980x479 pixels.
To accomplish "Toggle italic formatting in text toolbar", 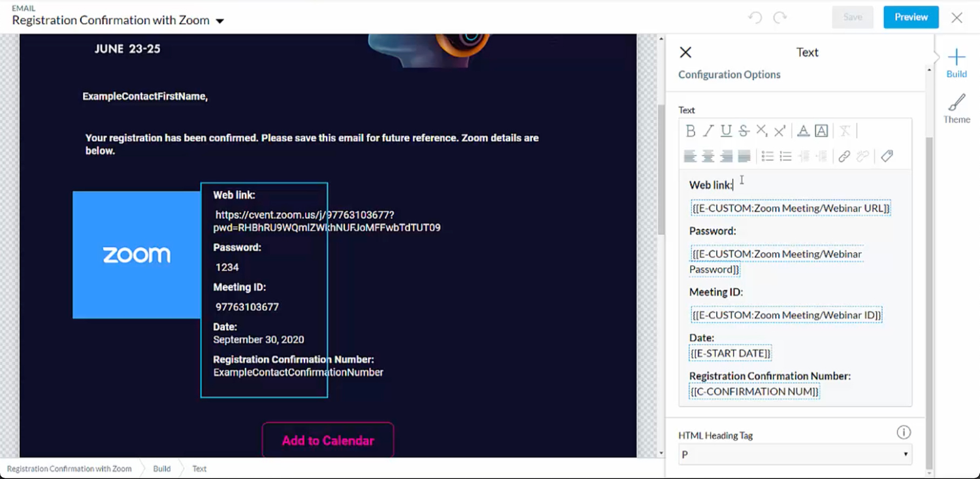I will (x=708, y=131).
